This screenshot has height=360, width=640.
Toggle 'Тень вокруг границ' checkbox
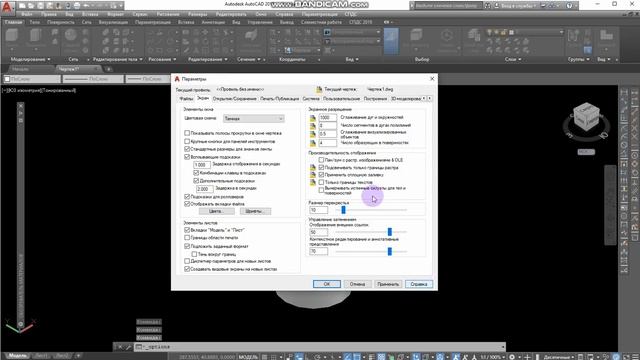194,254
